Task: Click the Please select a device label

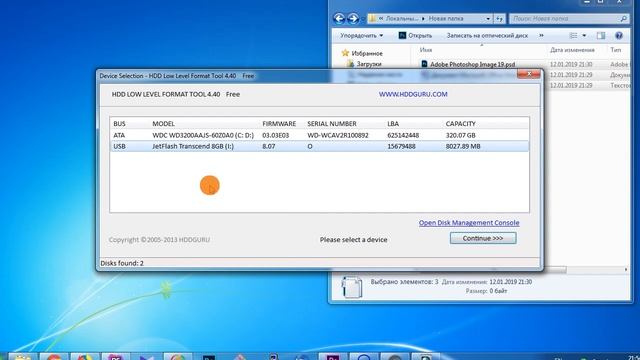Action: [353, 240]
